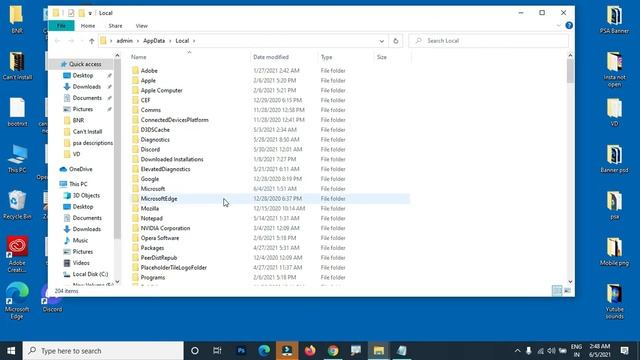Image resolution: width=640 pixels, height=360 pixels.
Task: Open Task View on the taskbar
Action: tap(217, 351)
